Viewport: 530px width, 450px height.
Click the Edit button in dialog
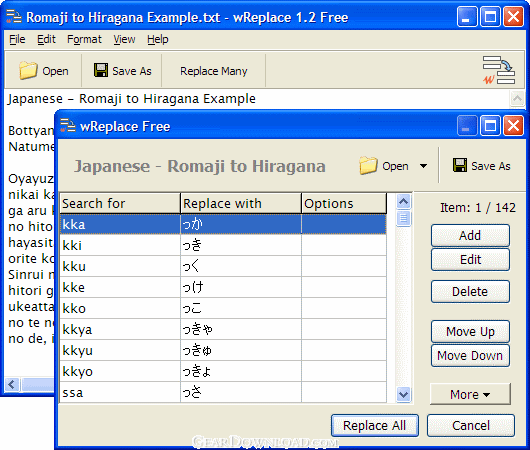click(470, 260)
